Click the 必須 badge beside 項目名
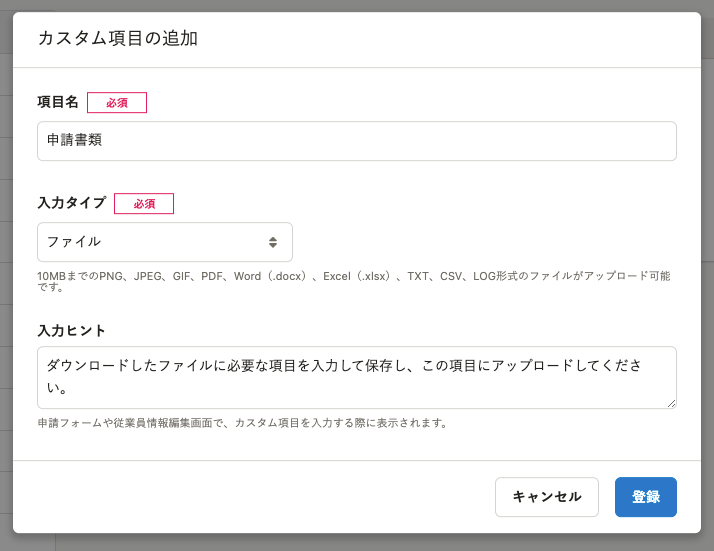Image resolution: width=714 pixels, height=551 pixels. [117, 102]
